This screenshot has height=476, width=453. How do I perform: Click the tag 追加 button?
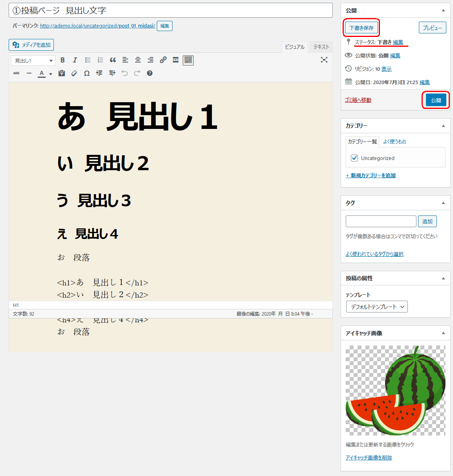427,221
